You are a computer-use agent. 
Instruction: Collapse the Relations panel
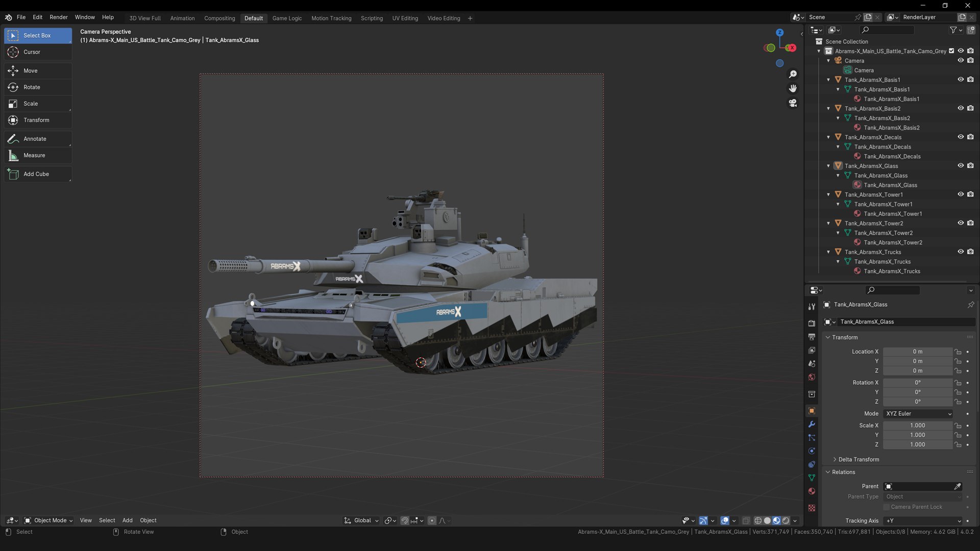(843, 472)
